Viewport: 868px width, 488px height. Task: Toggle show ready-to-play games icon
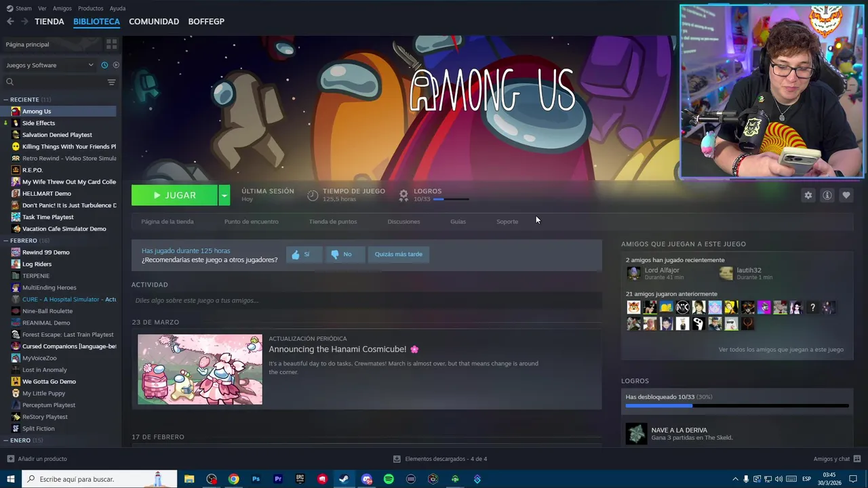116,65
